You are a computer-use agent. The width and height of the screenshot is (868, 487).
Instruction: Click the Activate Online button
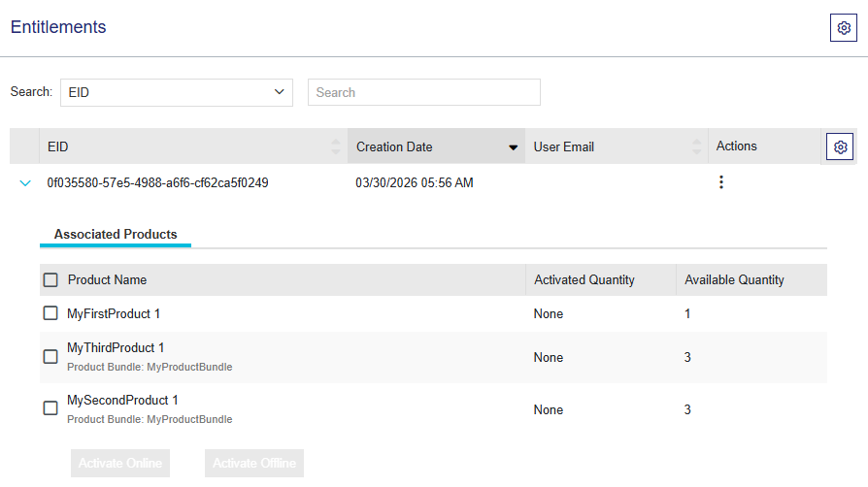click(x=120, y=463)
